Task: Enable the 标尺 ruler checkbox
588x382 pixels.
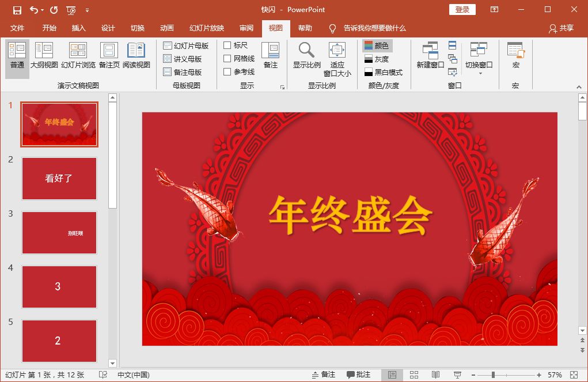Action: (227, 46)
